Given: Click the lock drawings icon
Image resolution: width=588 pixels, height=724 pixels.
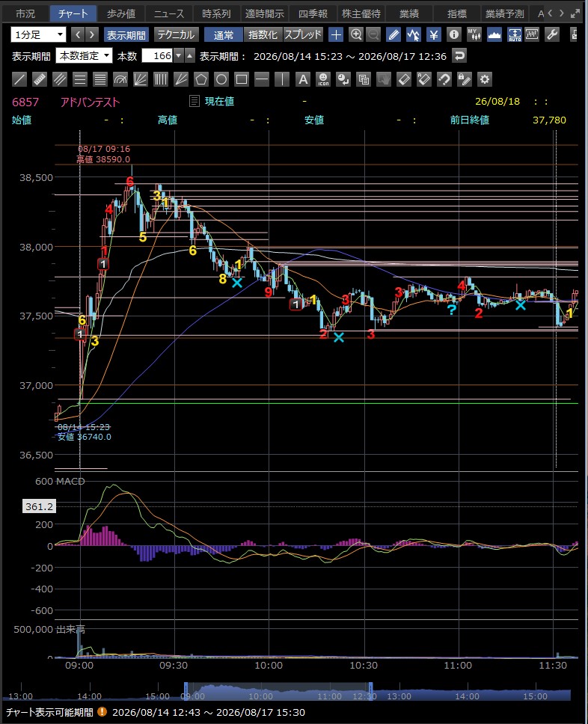Looking at the screenshot, I should click(x=465, y=79).
